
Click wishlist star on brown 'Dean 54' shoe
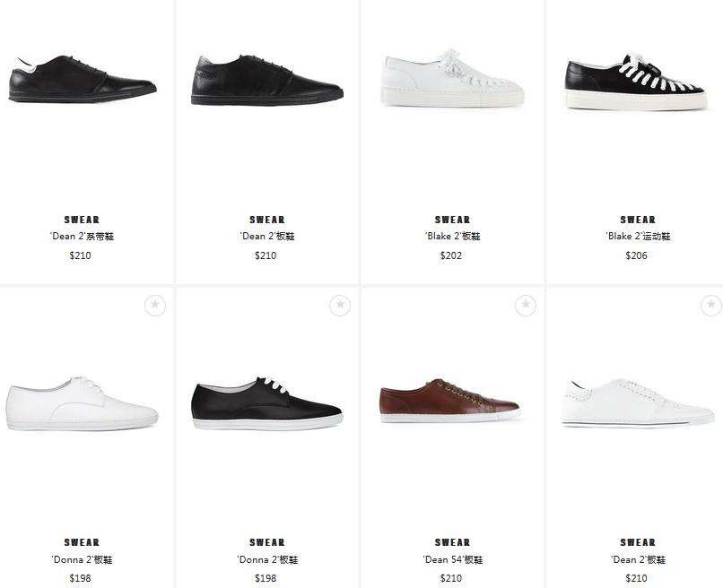pyautogui.click(x=526, y=305)
